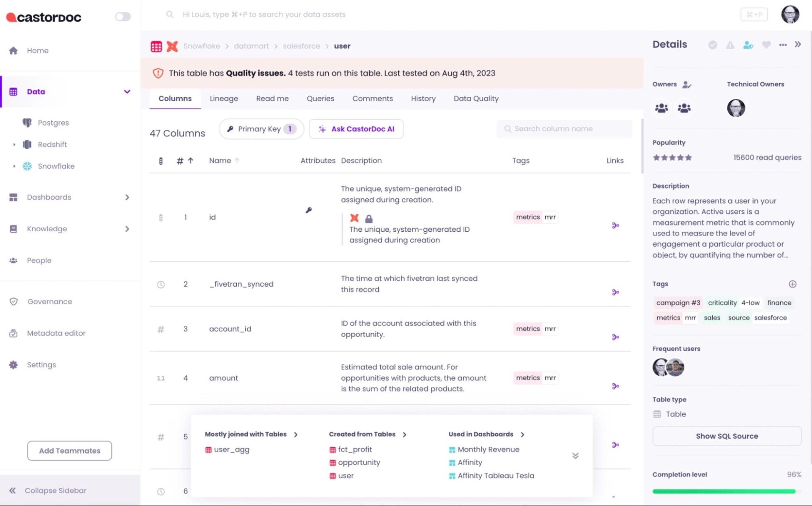Navigate to salesforce in breadcrumb
Viewport: 812px width, 506px height.
point(302,46)
